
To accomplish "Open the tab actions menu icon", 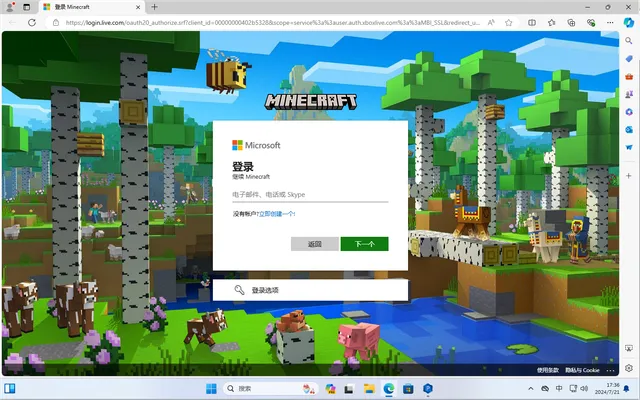I will click(27, 7).
